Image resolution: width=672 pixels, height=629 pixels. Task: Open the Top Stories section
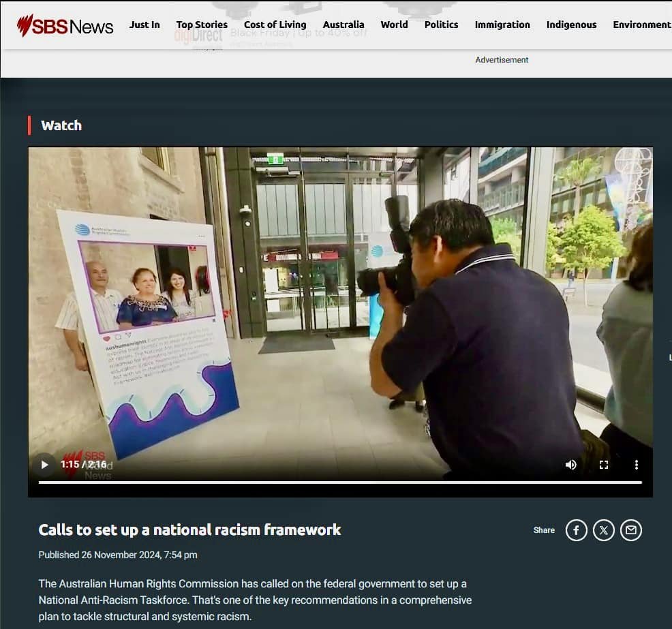coord(202,25)
